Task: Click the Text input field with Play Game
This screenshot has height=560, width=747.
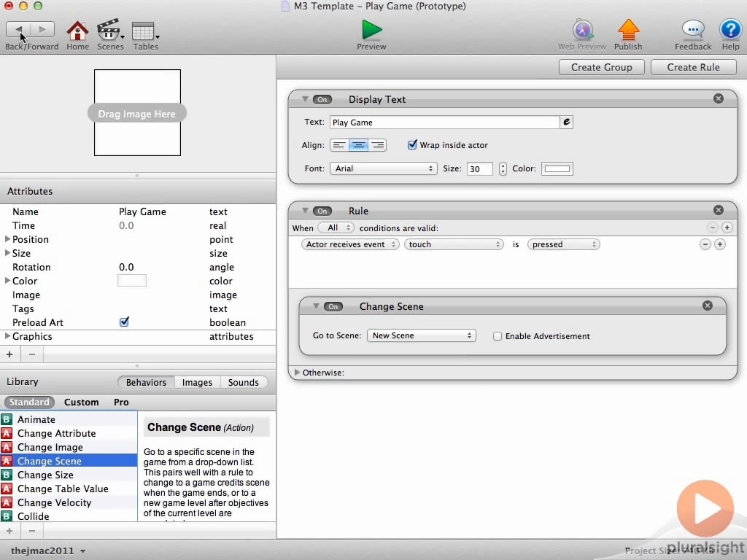Action: point(444,122)
